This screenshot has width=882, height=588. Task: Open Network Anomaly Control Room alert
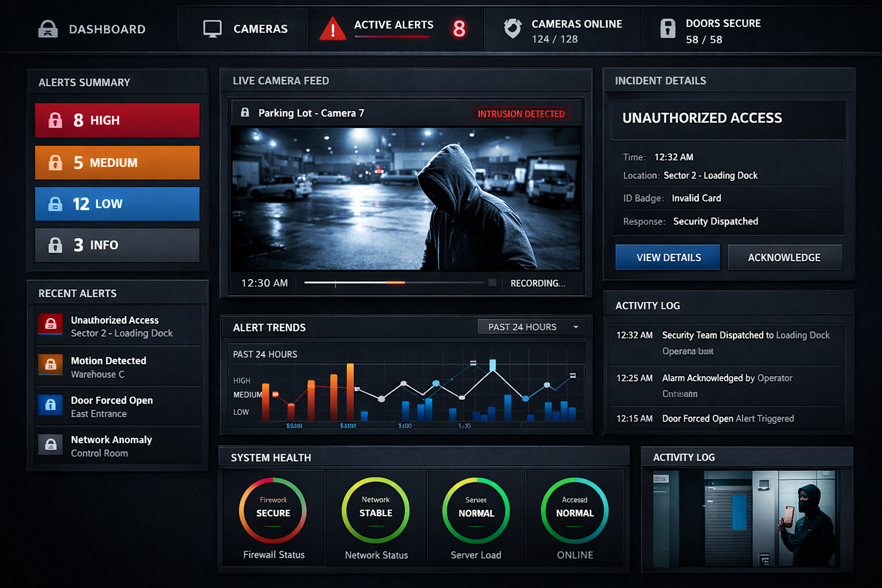click(x=119, y=446)
